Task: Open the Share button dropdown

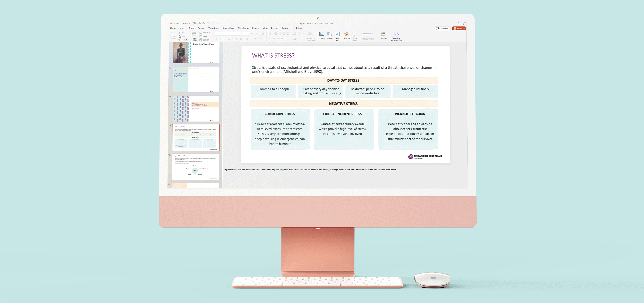Action: [x=464, y=28]
